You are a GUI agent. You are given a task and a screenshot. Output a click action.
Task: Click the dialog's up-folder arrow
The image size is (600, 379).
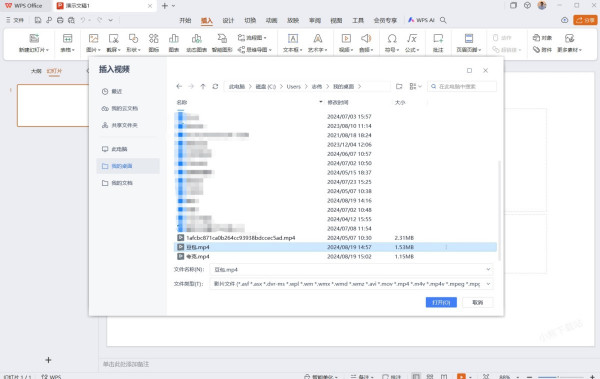coord(203,87)
